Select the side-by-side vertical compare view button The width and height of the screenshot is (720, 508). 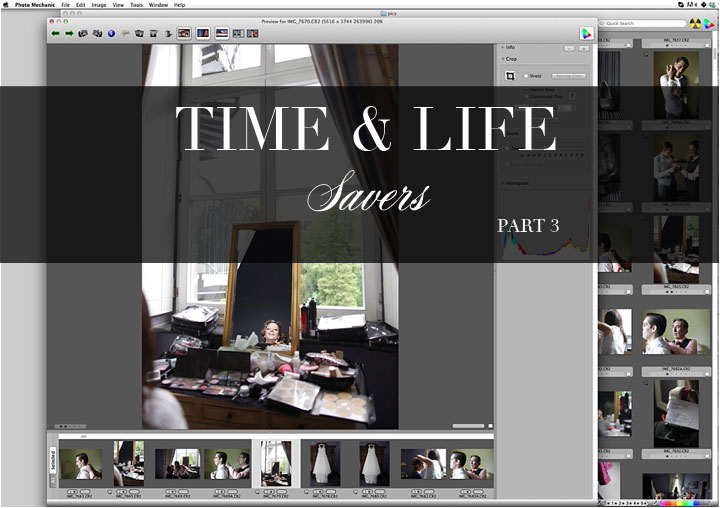point(203,34)
